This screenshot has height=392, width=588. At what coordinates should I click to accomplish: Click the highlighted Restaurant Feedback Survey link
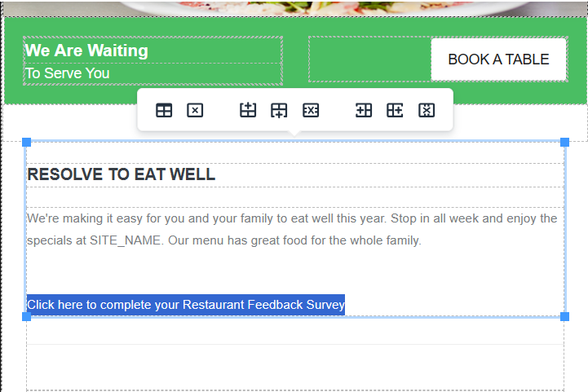point(186,305)
